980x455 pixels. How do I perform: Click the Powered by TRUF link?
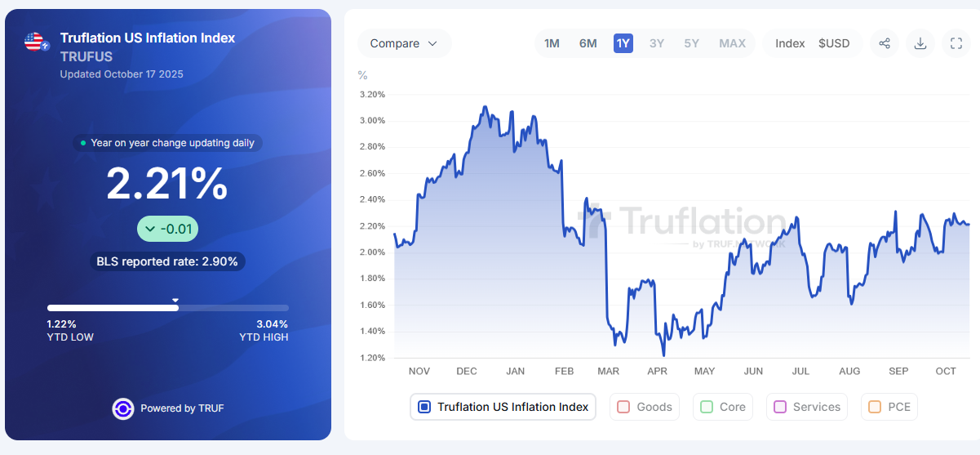pyautogui.click(x=182, y=408)
